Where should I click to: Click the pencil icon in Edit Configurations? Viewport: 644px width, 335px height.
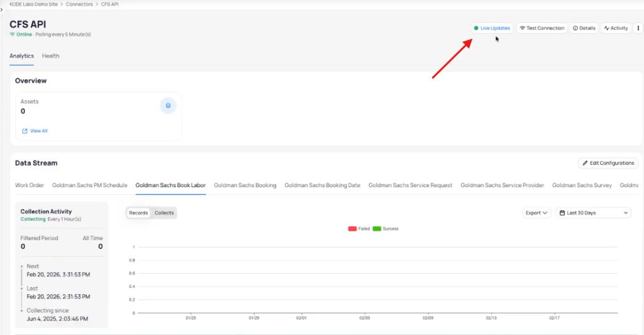coord(585,163)
